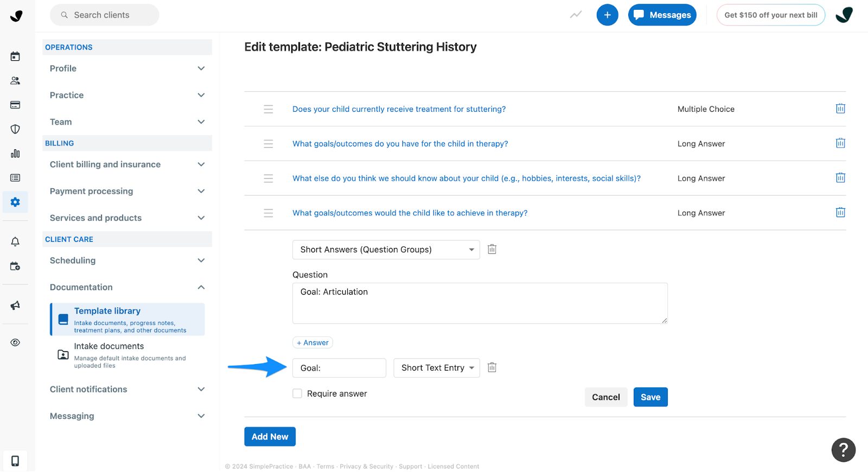Image resolution: width=868 pixels, height=472 pixels.
Task: Open notifications via the bell icon
Action: pyautogui.click(x=15, y=241)
